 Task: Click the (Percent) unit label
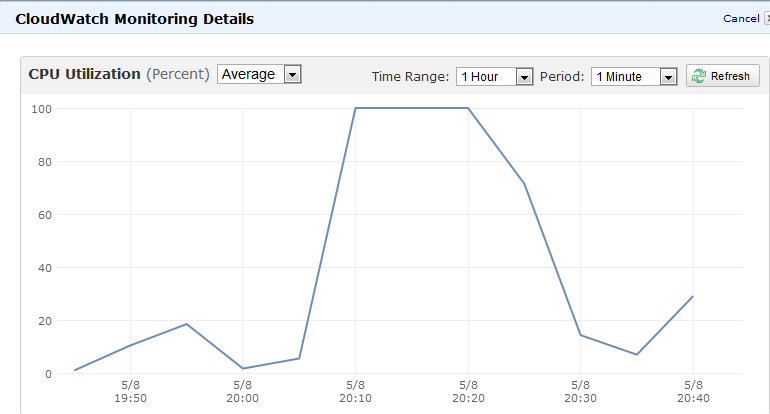178,74
